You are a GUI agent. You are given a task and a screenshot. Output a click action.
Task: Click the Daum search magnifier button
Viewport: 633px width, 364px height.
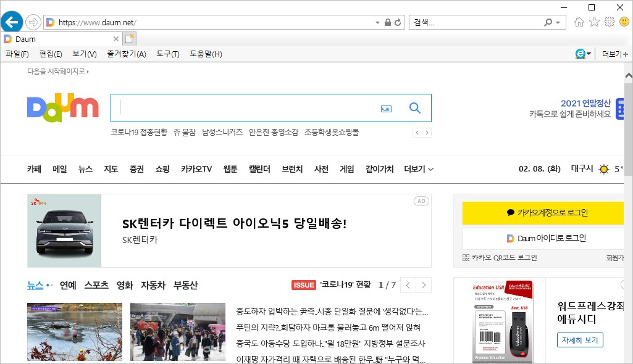coord(415,108)
